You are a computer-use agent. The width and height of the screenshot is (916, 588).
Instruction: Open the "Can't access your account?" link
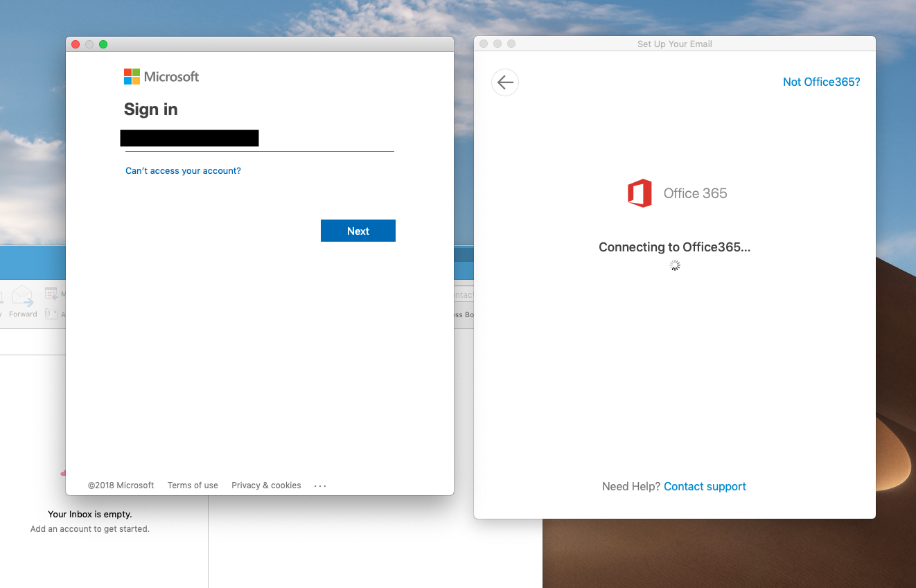pyautogui.click(x=183, y=170)
